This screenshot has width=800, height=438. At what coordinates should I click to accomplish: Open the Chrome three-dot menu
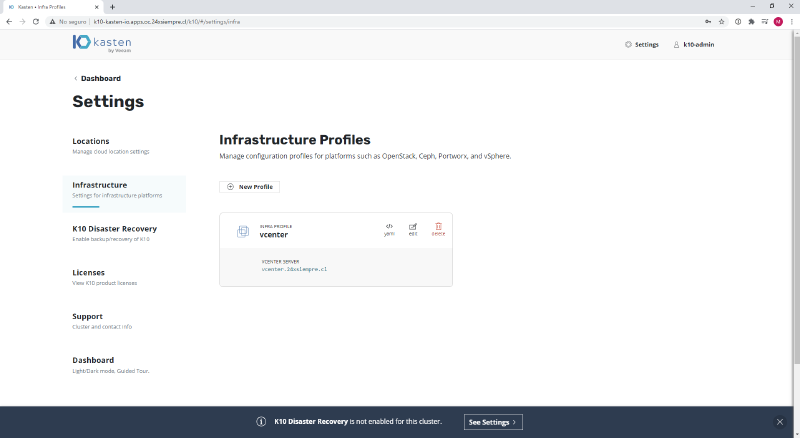pyautogui.click(x=792, y=21)
